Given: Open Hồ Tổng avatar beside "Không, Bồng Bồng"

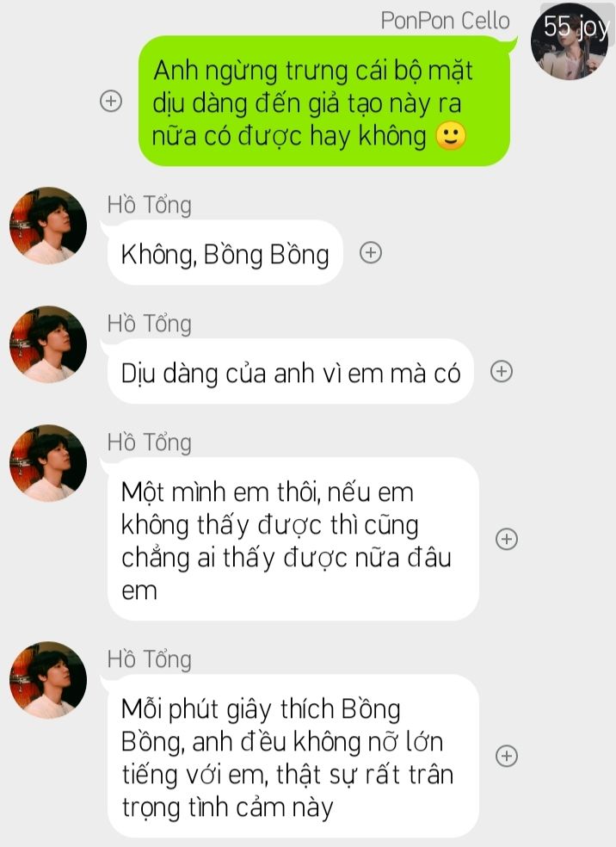Looking at the screenshot, I should (48, 226).
